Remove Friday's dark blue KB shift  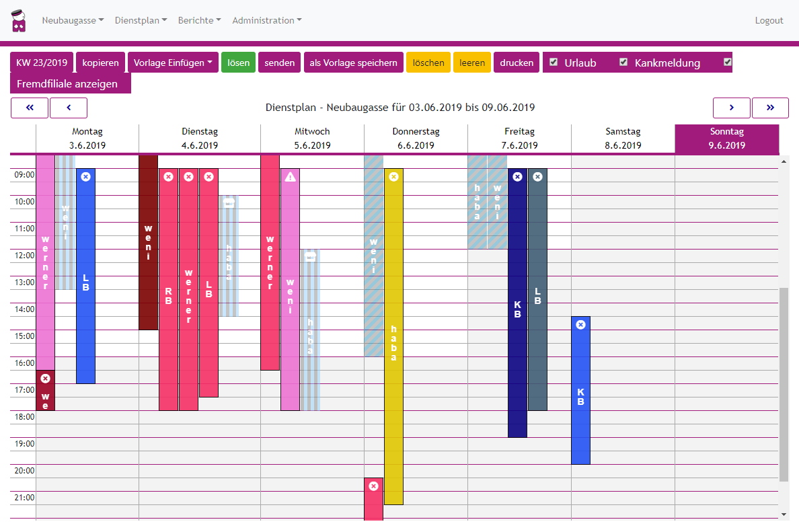(517, 177)
